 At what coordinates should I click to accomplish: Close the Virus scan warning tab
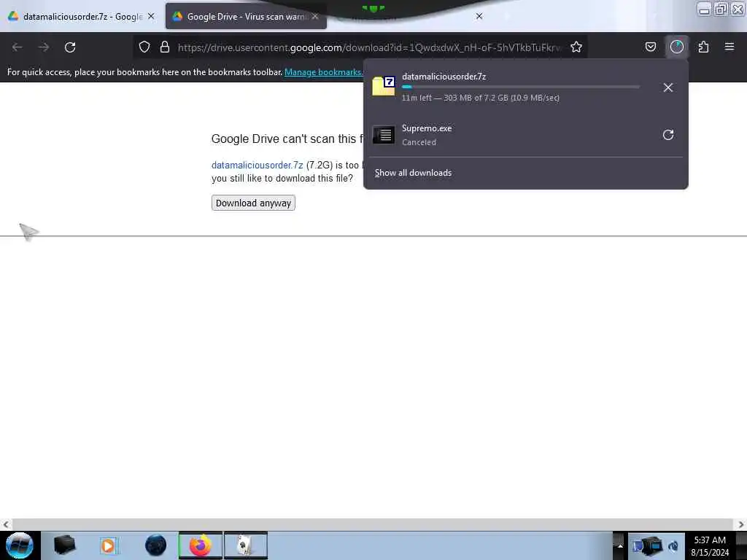pos(315,16)
